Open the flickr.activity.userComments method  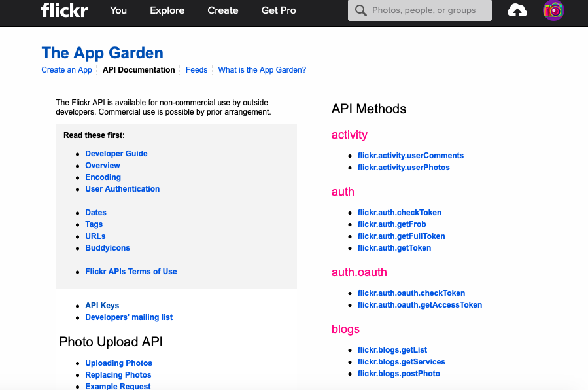411,156
